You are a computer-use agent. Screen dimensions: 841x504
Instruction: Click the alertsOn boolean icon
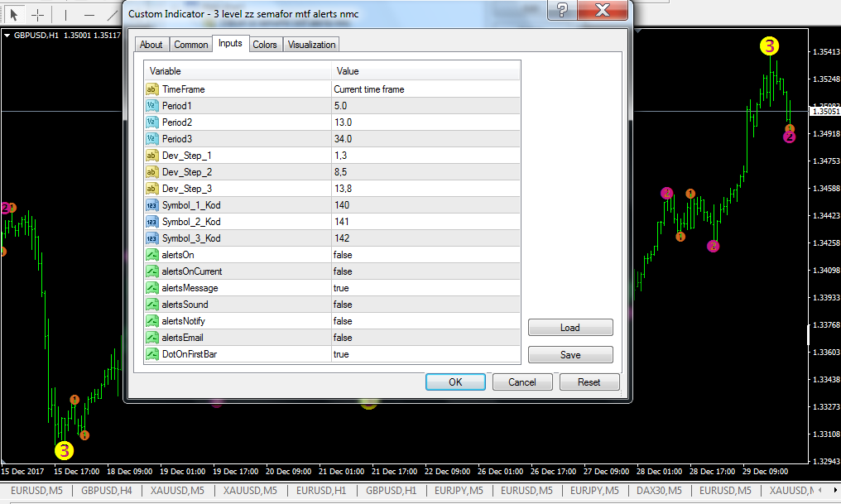151,255
